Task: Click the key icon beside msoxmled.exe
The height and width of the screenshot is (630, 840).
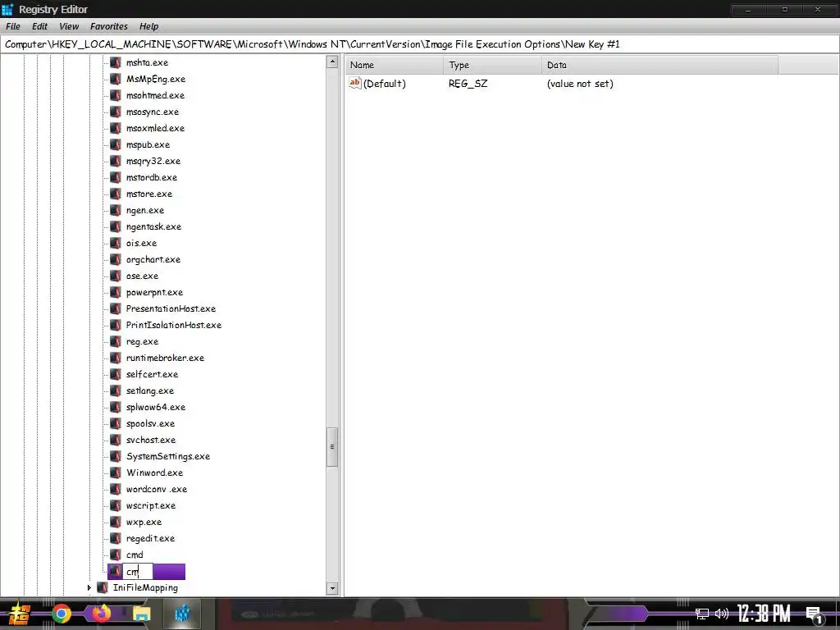Action: (x=115, y=129)
